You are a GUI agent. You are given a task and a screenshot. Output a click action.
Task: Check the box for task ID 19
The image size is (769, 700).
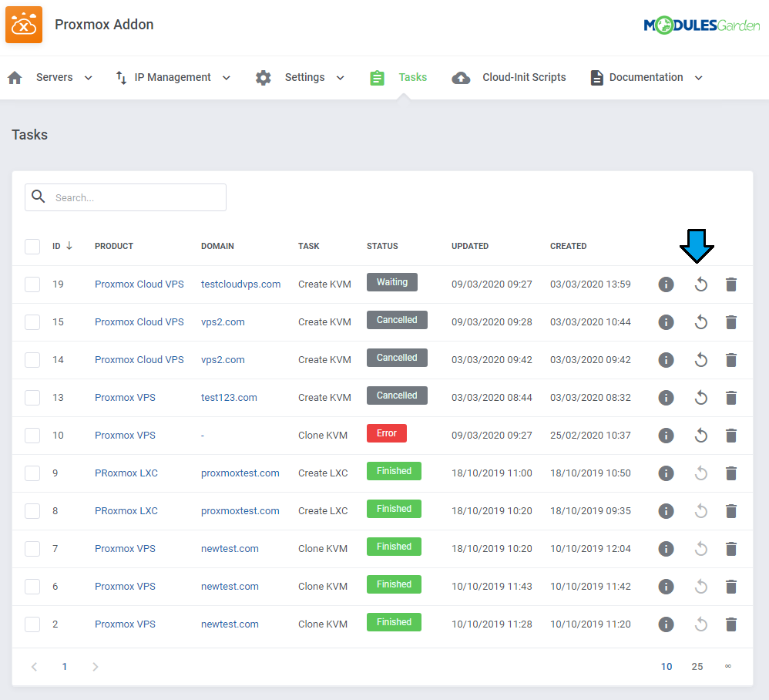[32, 284]
